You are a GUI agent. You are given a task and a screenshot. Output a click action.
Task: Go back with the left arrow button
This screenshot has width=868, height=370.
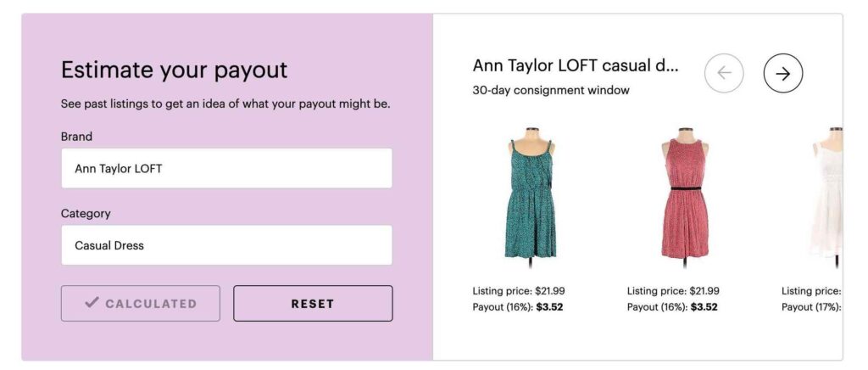coord(724,73)
